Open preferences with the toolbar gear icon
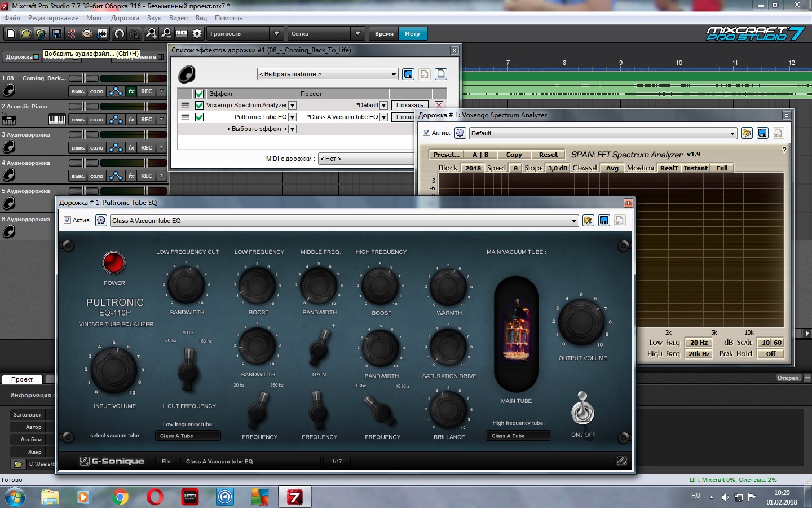Screen dimensions: 812x508 coord(197,34)
